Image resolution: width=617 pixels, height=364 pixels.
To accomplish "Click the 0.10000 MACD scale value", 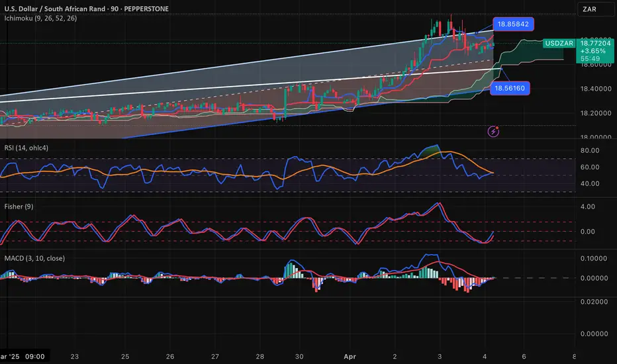I will 594,259.
